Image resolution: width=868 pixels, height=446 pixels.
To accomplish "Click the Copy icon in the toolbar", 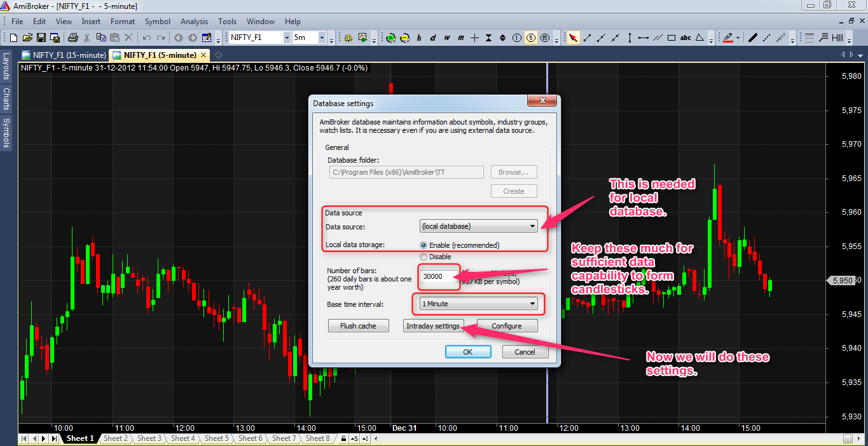I will point(101,37).
